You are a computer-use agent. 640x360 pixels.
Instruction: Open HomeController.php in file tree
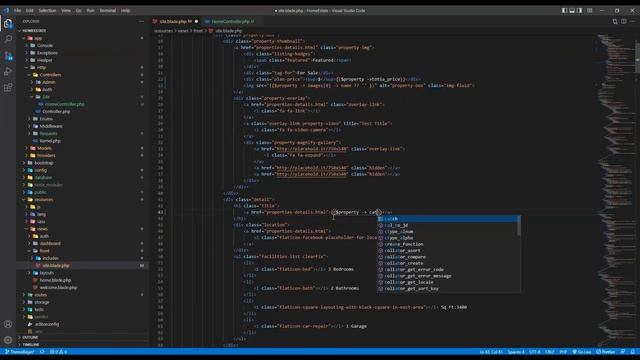click(x=61, y=104)
